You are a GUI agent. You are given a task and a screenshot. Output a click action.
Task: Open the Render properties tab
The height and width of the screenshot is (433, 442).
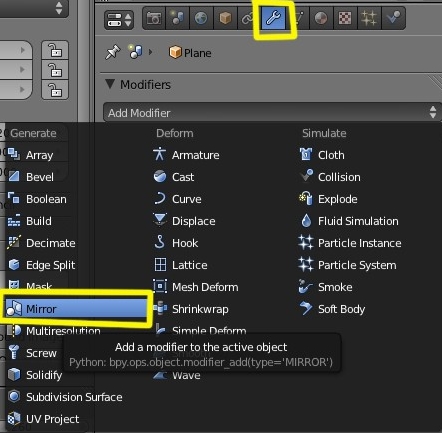tap(154, 18)
